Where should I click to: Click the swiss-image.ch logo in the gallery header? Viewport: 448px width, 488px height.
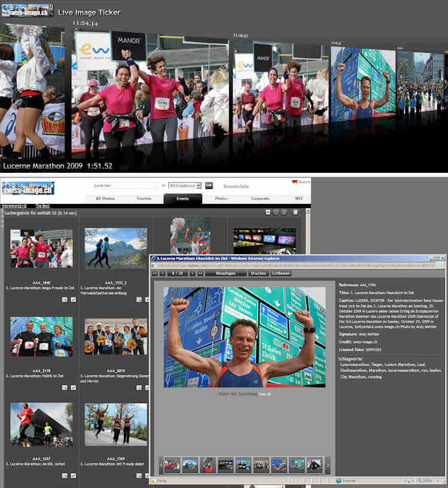(x=28, y=188)
